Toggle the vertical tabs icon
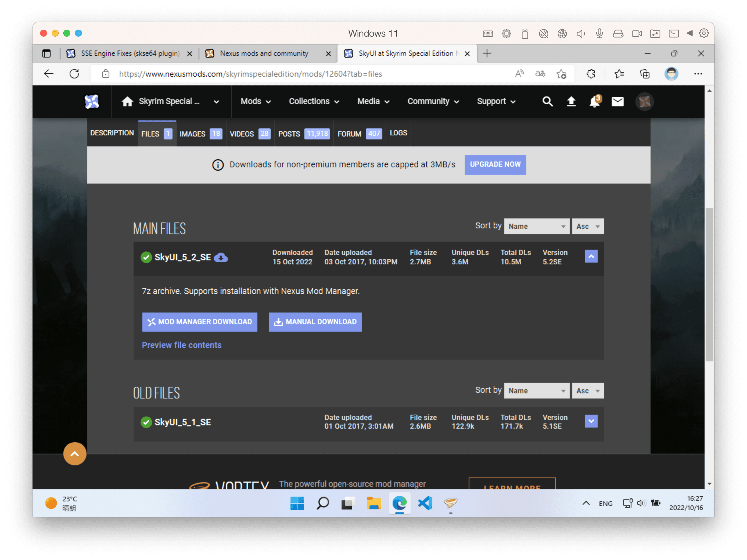This screenshot has width=747, height=560. [x=46, y=53]
